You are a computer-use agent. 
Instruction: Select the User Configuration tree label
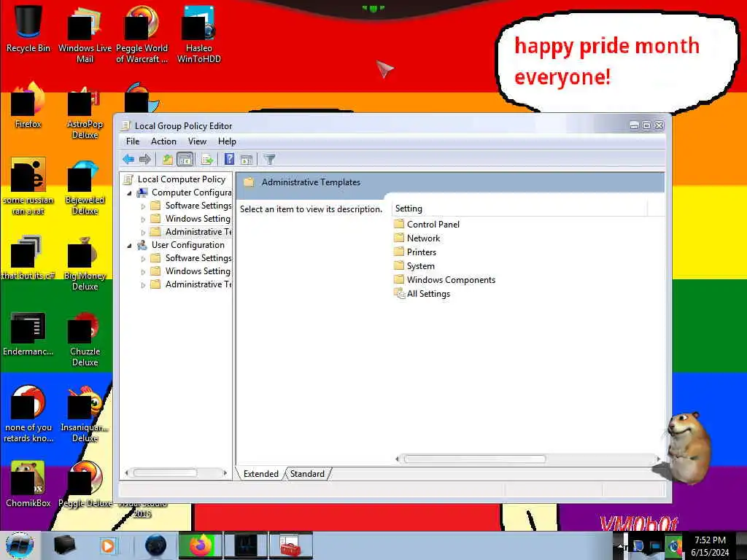[187, 245]
